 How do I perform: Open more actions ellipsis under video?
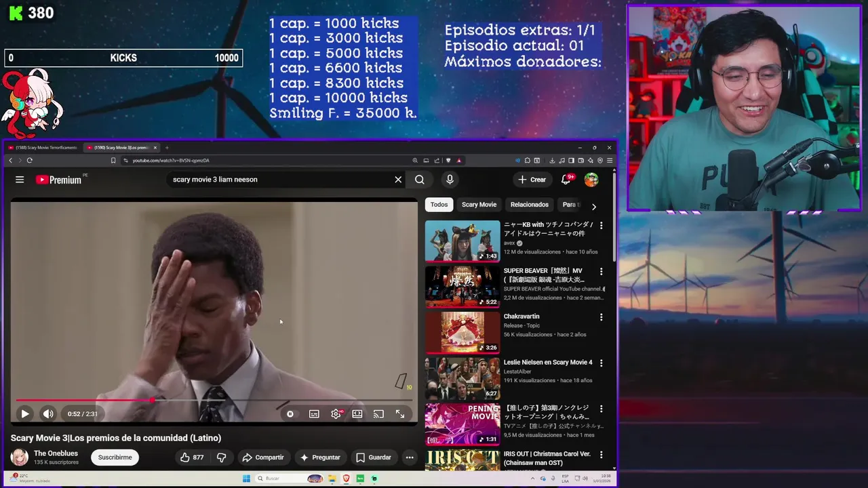click(410, 457)
